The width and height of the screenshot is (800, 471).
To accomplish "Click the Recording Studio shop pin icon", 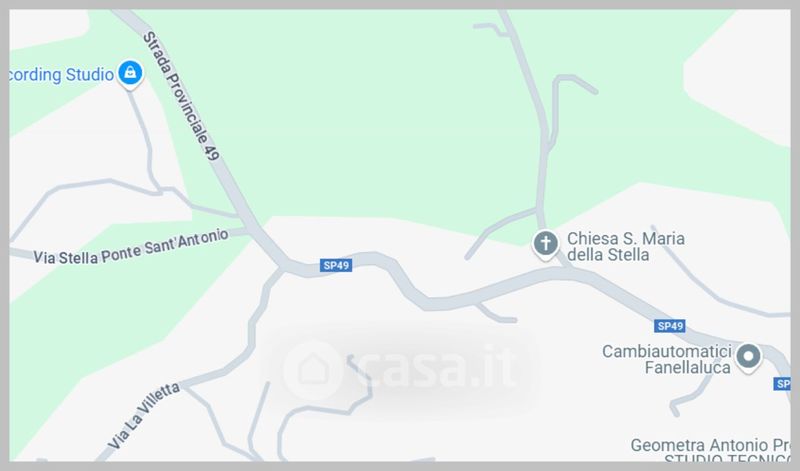I will click(130, 73).
